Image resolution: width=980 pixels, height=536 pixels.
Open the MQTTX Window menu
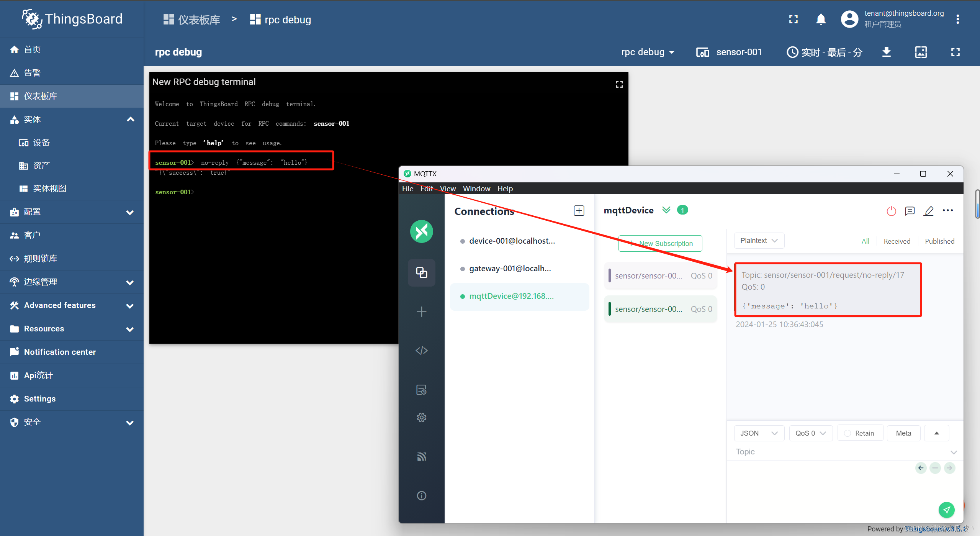tap(476, 189)
